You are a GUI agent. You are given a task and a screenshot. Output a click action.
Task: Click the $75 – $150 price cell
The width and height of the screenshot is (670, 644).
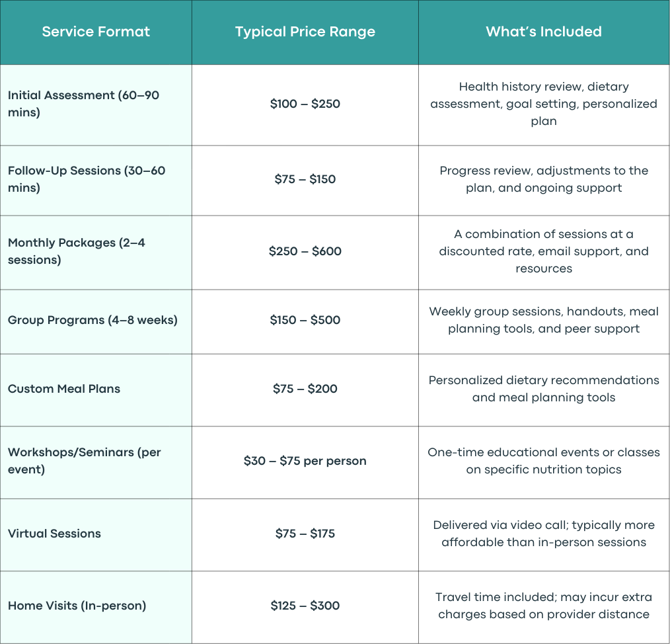(x=305, y=179)
